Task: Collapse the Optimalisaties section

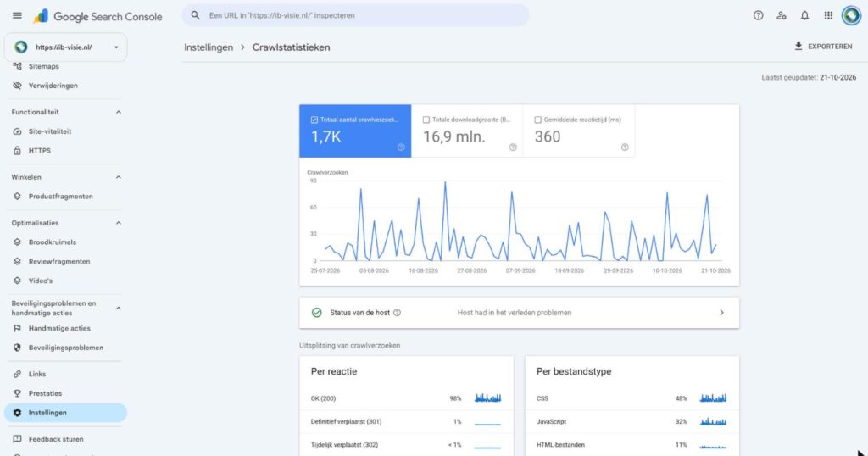Action: (118, 223)
